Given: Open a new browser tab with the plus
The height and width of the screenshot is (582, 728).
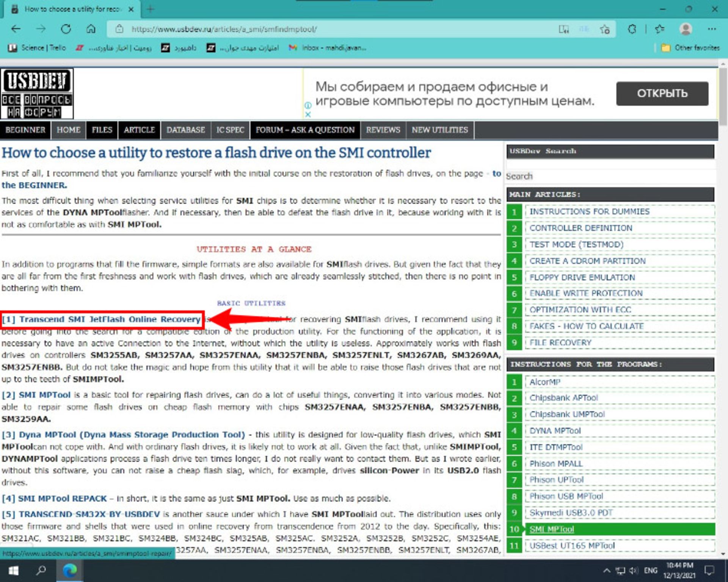Looking at the screenshot, I should 151,9.
